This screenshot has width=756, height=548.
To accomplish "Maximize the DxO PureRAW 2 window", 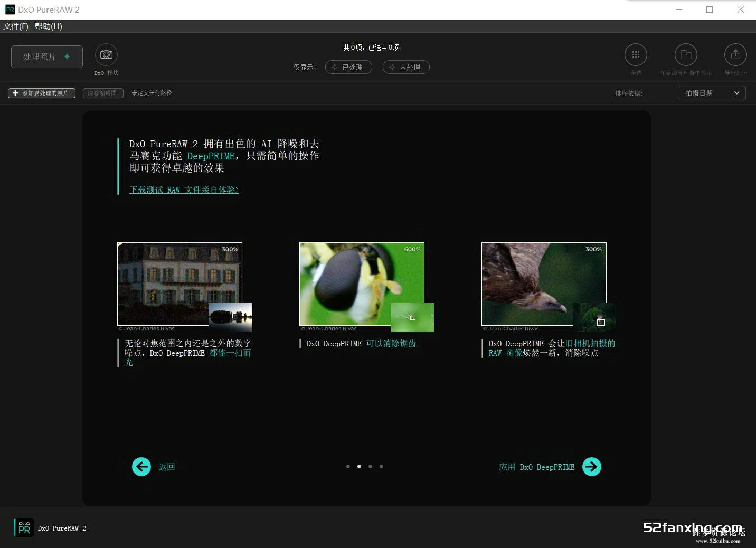I will tap(710, 10).
